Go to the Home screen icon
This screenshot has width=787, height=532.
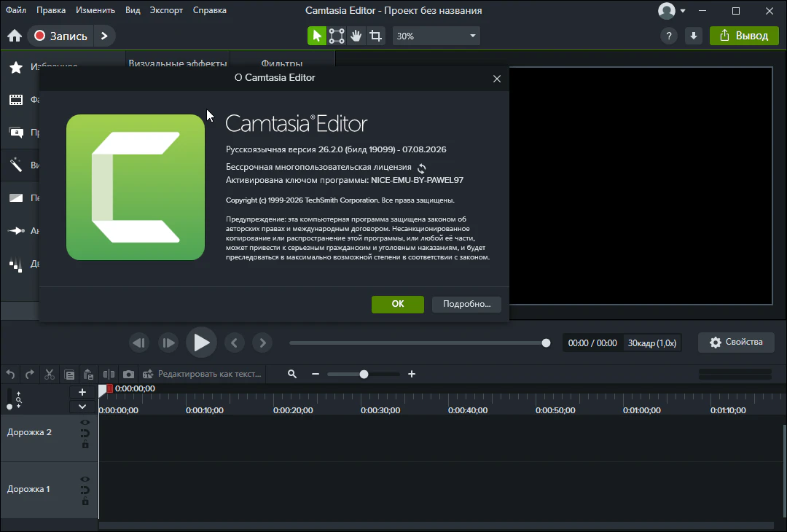[15, 36]
